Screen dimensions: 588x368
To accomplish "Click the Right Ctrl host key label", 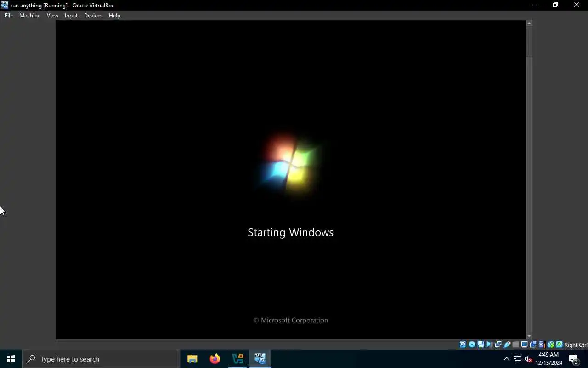I will point(576,345).
